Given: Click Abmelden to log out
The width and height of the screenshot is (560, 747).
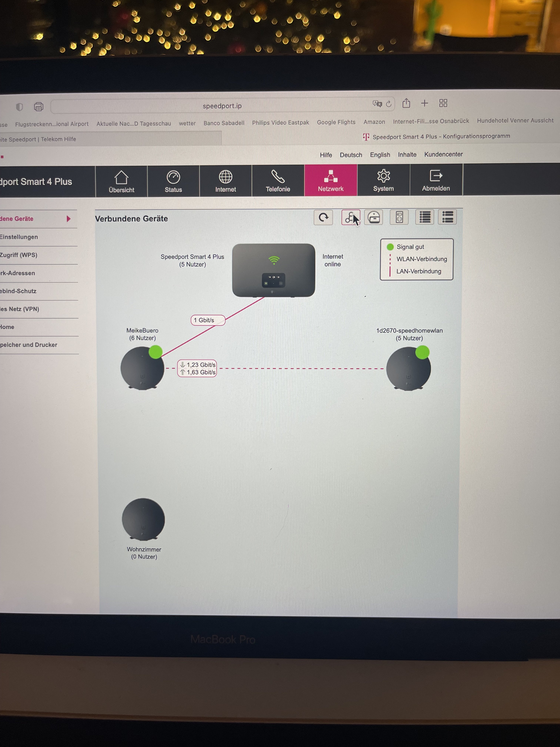Looking at the screenshot, I should click(x=436, y=180).
